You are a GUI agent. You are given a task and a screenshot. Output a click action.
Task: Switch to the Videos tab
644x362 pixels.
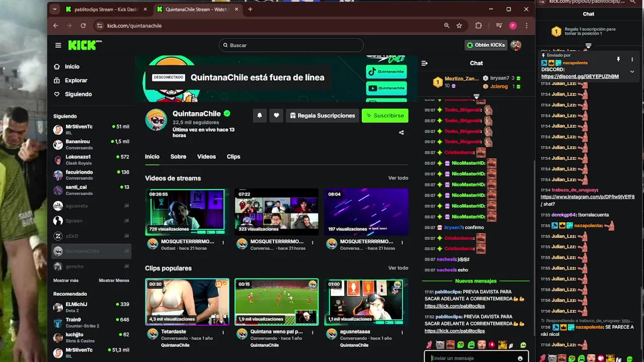206,156
